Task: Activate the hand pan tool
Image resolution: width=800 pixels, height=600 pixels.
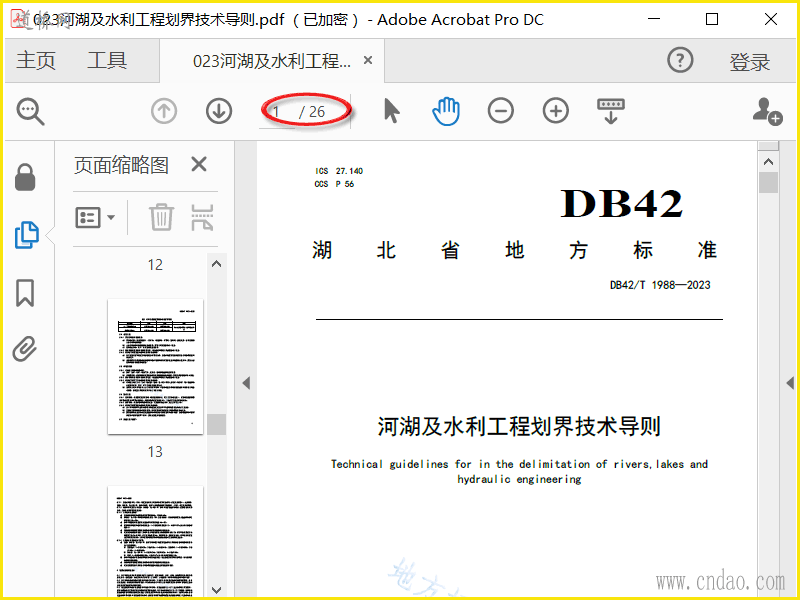Action: (x=446, y=111)
